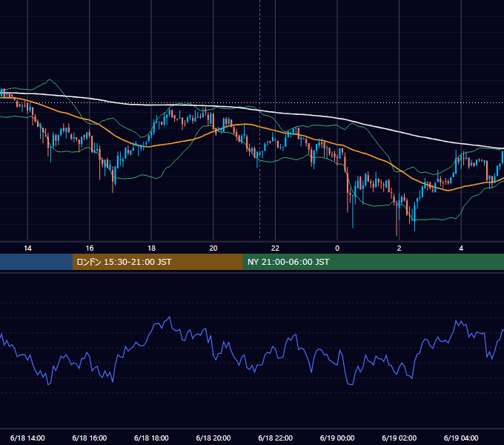Click the 2 hour label on the price chart axis
The image size is (504, 445).
[399, 248]
